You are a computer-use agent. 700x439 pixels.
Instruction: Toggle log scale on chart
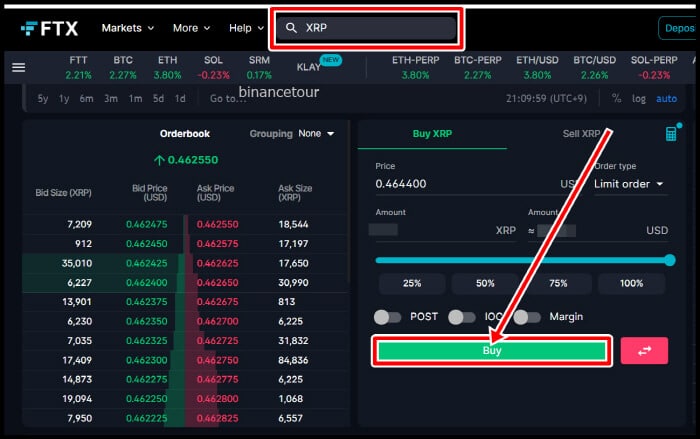click(x=638, y=99)
